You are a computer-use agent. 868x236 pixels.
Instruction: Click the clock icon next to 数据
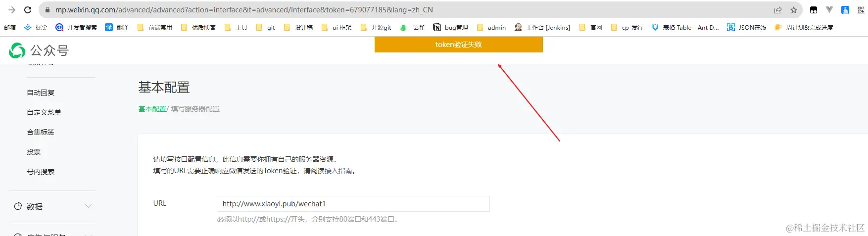[18, 206]
